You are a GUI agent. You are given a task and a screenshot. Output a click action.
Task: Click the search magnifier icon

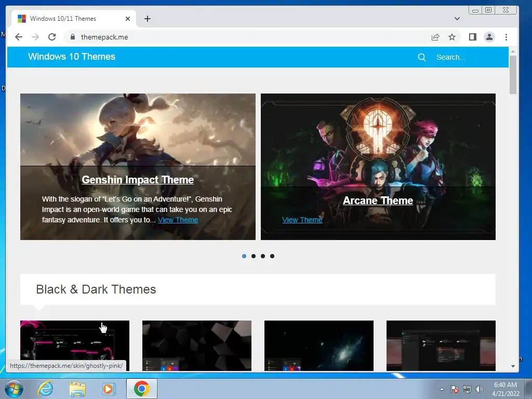[421, 57]
